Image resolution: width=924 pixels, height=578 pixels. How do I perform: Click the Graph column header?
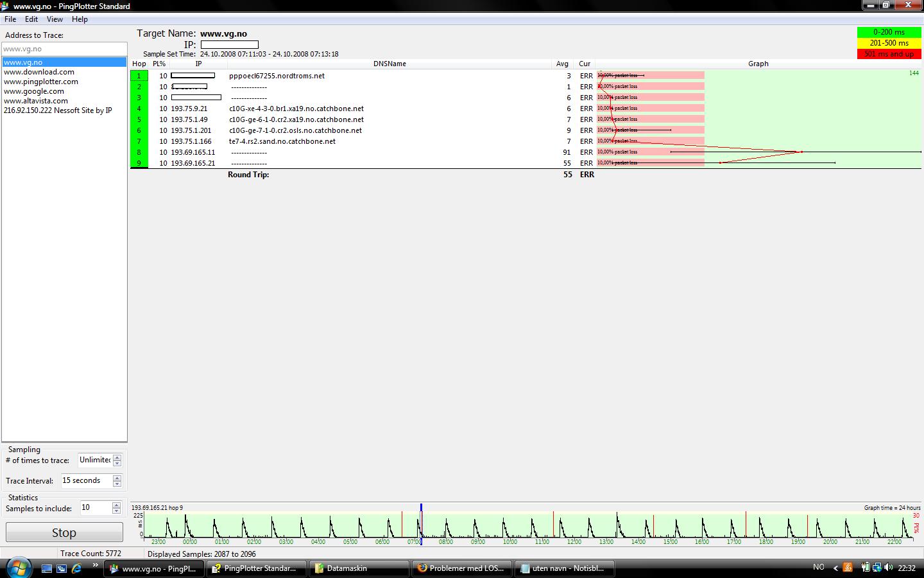click(x=758, y=64)
